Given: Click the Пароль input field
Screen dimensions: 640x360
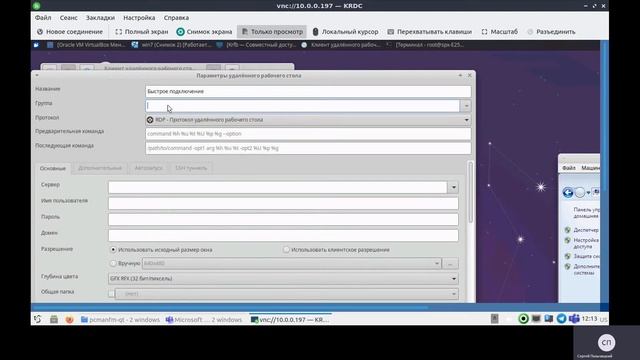Looking at the screenshot, I should [283, 219].
